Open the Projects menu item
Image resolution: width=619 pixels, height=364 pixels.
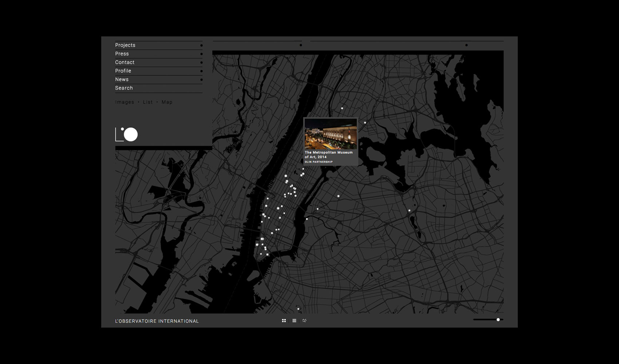coord(159,45)
